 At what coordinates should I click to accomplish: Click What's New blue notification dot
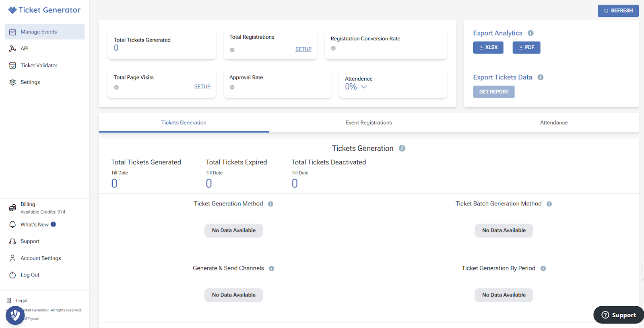coord(53,224)
